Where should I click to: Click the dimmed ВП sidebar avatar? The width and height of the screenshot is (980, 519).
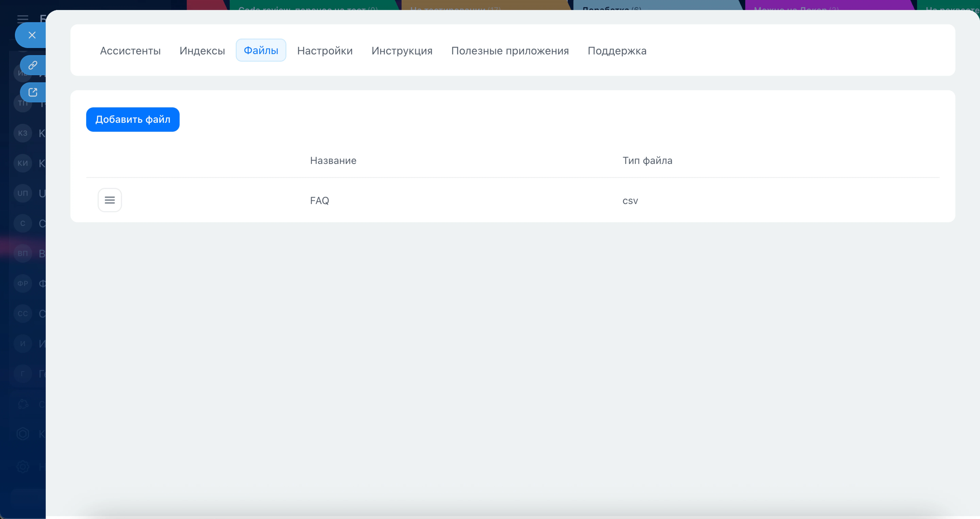click(x=23, y=253)
